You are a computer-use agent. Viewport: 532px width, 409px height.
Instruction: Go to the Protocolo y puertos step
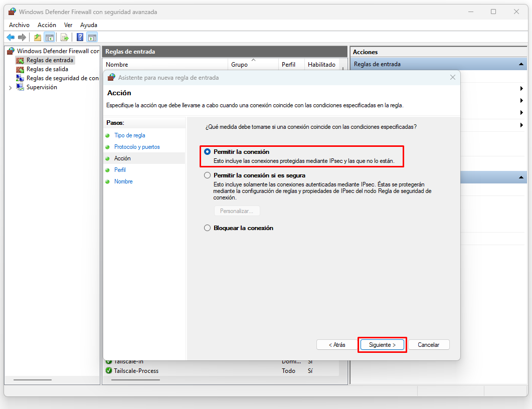coord(137,147)
